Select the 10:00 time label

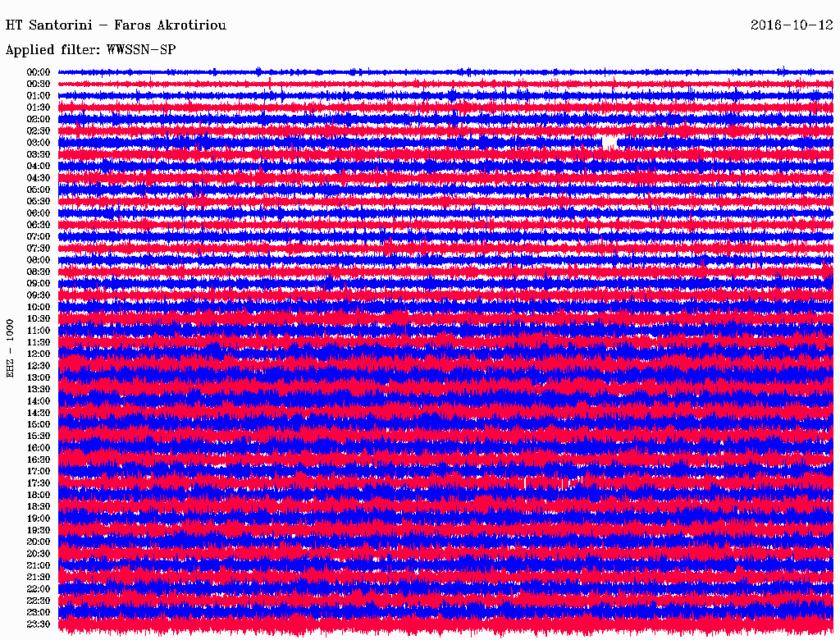coord(39,307)
